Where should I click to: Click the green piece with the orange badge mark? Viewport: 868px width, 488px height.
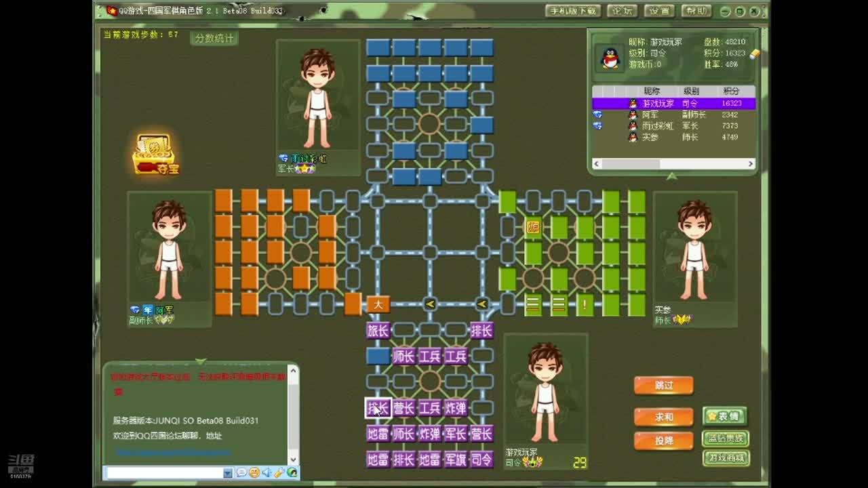[533, 227]
